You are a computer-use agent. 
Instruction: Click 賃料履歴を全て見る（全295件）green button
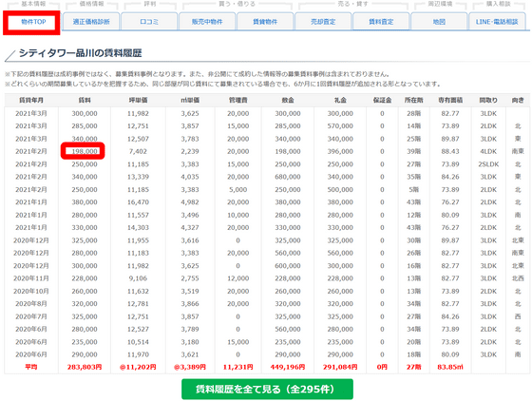pyautogui.click(x=267, y=390)
